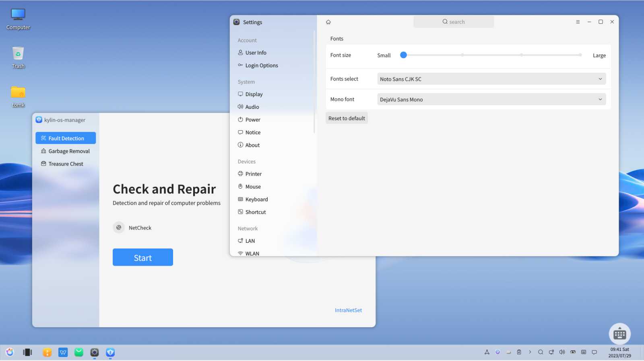644x361 pixels.
Task: Click Reset to default button
Action: [347, 118]
